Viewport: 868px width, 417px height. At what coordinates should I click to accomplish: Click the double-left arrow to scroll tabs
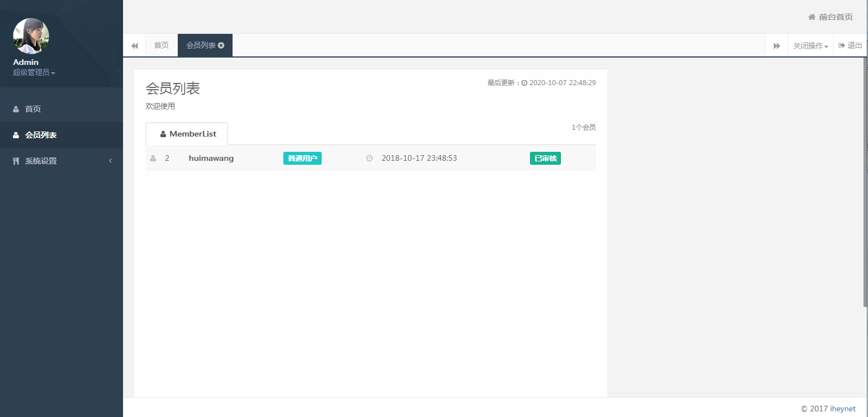click(134, 45)
